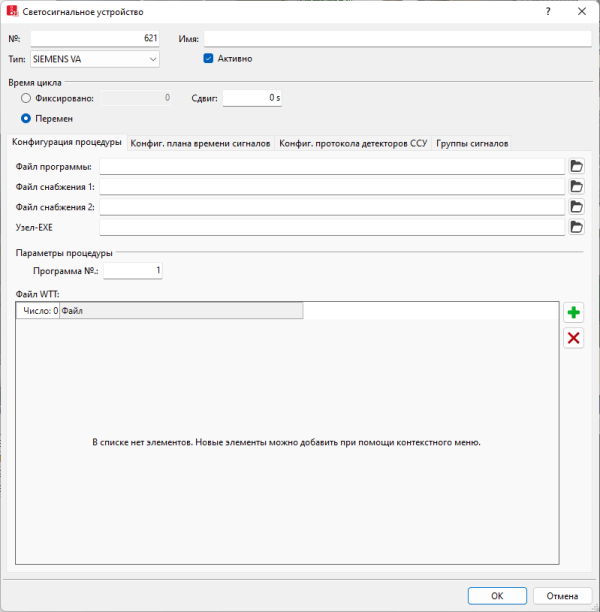Go to Группы сигналов tab

tap(472, 143)
